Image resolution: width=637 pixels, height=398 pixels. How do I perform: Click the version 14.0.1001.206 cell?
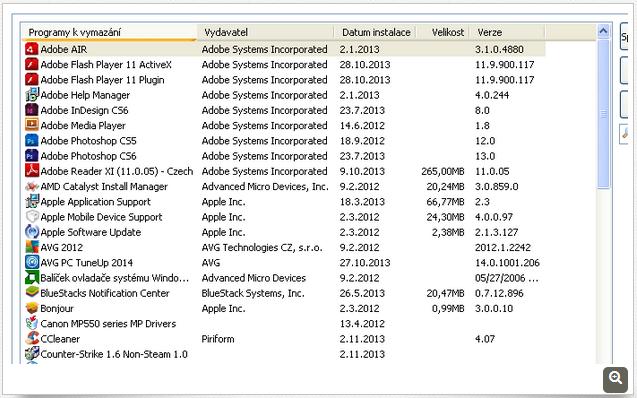point(507,262)
